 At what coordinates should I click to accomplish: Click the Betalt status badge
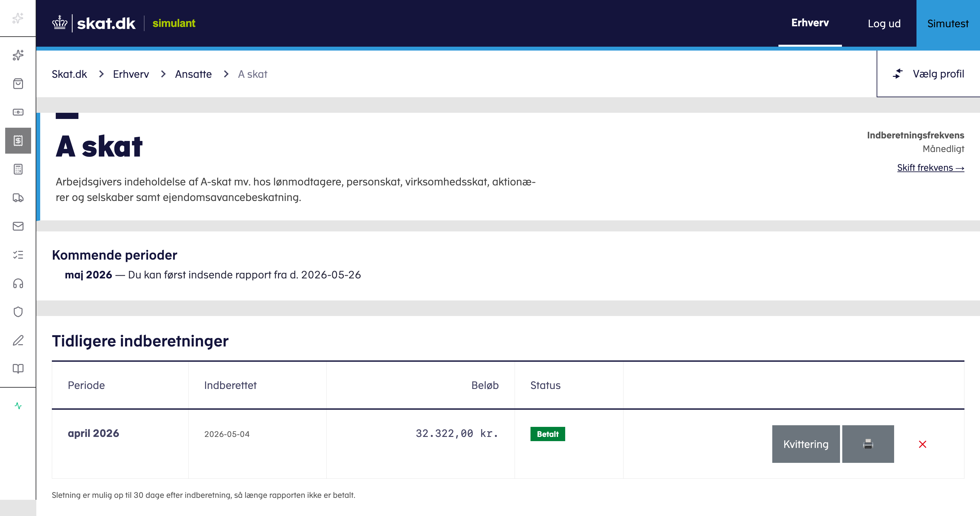(x=547, y=434)
